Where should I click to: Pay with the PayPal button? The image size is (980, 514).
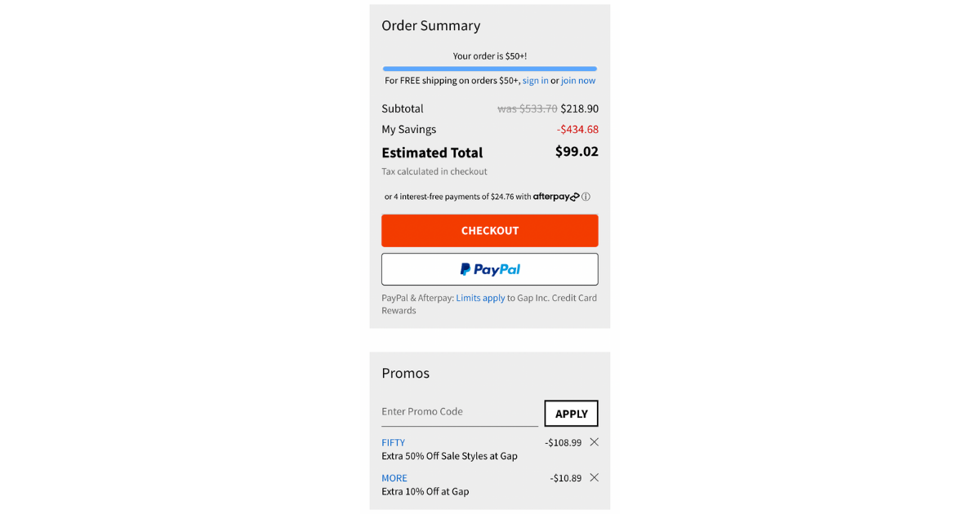490,269
